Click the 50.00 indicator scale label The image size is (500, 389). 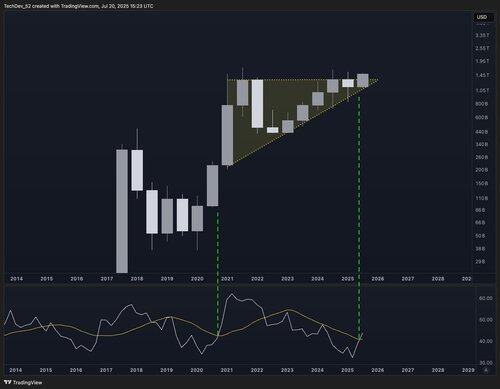tap(485, 320)
